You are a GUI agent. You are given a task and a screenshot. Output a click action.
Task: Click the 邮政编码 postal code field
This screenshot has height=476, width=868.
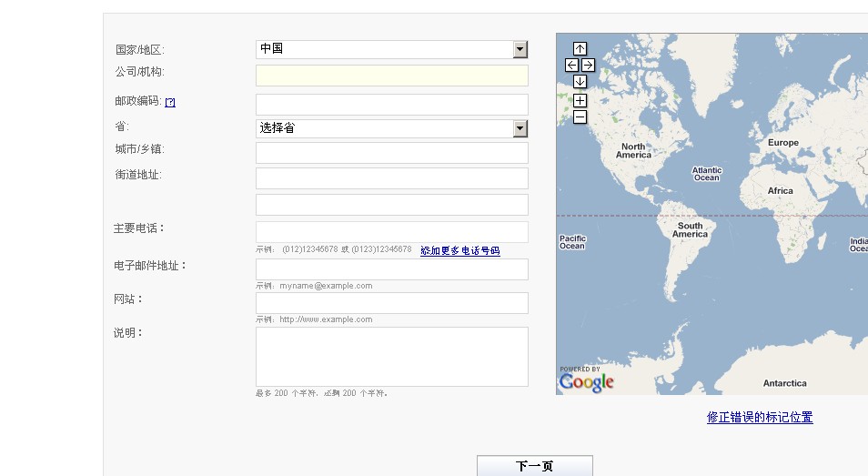coord(391,105)
